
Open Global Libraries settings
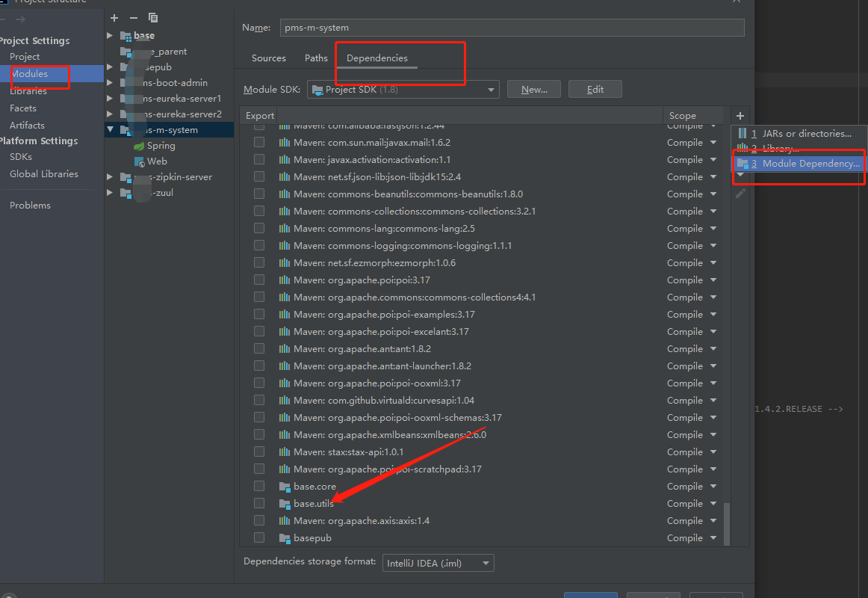pos(44,174)
